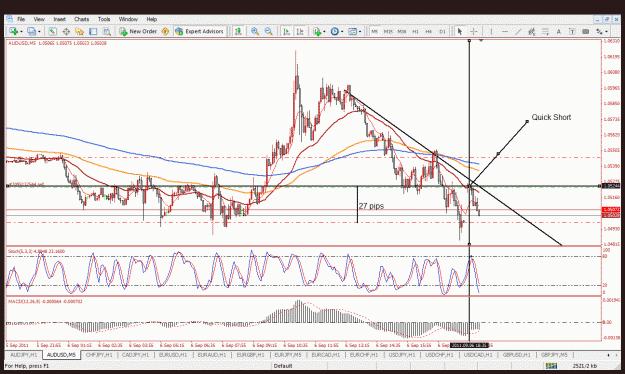
Task: Open the Strategy Tester magnifier icon
Action: pyautogui.click(x=106, y=31)
